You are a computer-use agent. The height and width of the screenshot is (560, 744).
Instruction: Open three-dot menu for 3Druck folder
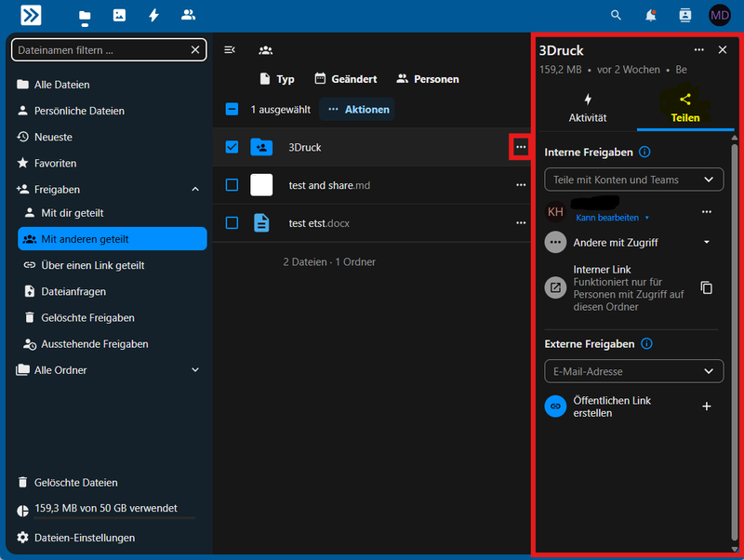coord(521,147)
